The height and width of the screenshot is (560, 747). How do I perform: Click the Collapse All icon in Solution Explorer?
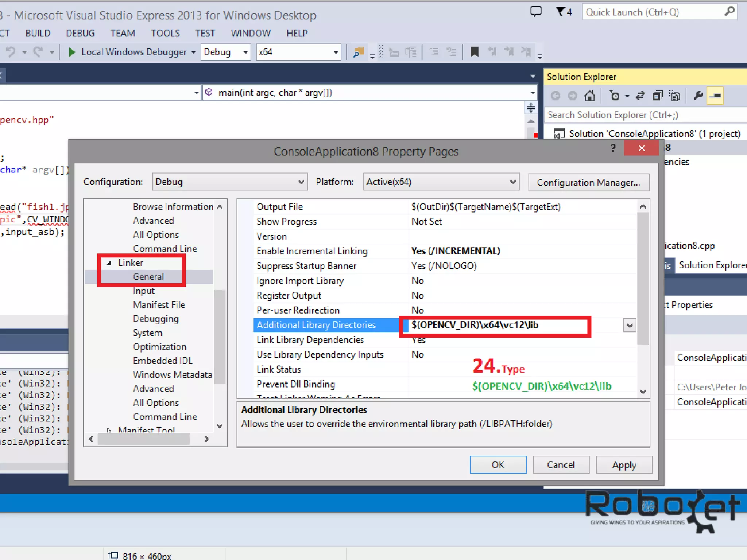pyautogui.click(x=657, y=96)
